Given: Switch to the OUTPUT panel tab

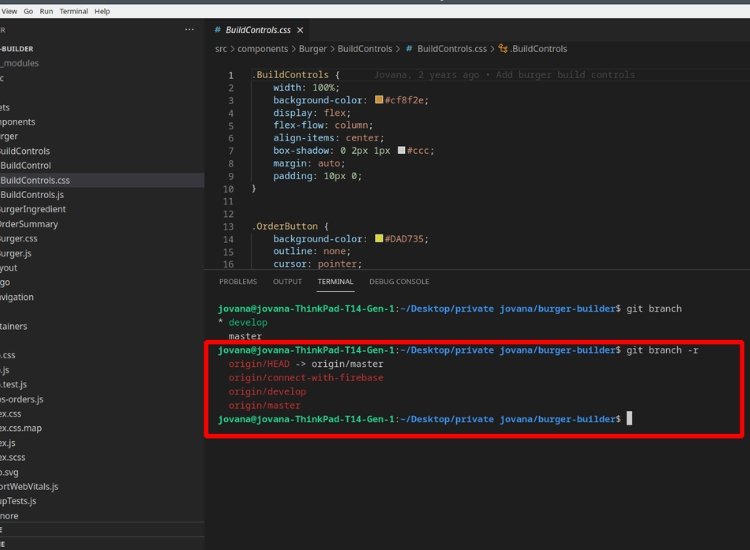Looking at the screenshot, I should 287,282.
